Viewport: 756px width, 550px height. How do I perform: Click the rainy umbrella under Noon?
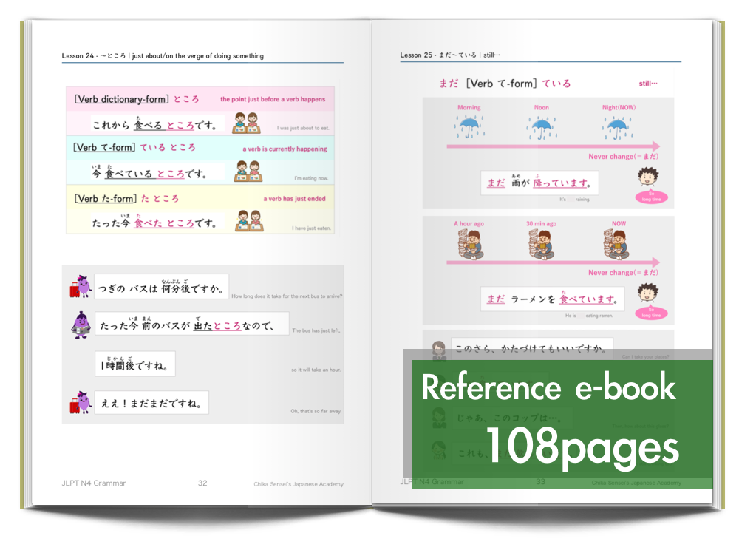542,127
